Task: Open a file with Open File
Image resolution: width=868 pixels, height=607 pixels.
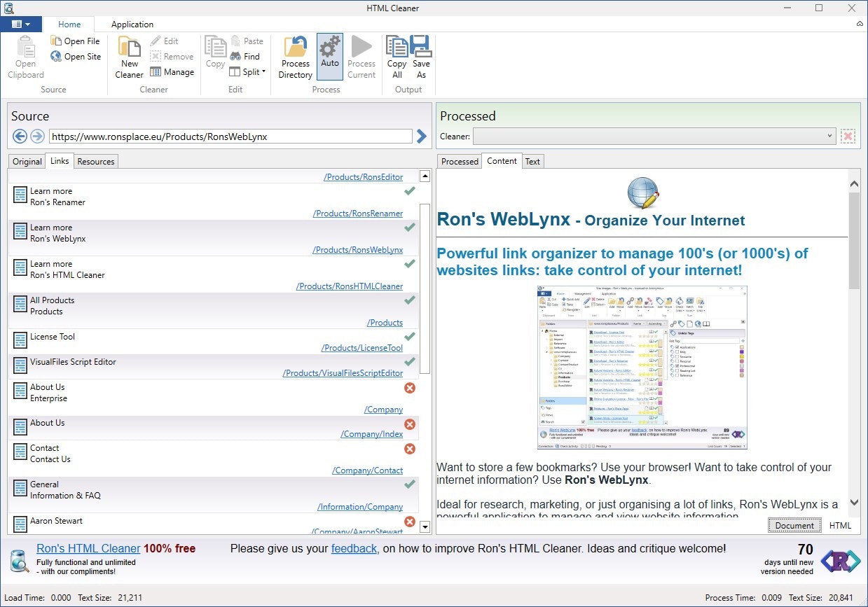Action: pyautogui.click(x=75, y=41)
